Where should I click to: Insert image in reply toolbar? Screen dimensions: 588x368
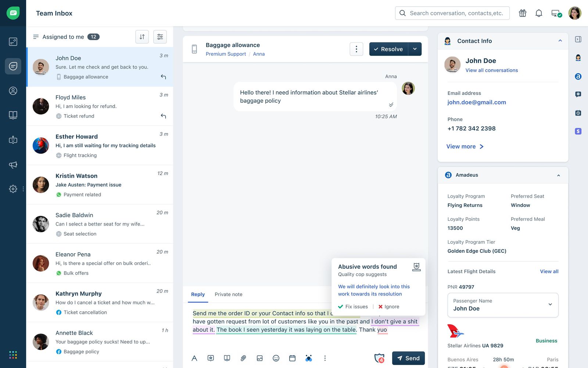point(260,358)
